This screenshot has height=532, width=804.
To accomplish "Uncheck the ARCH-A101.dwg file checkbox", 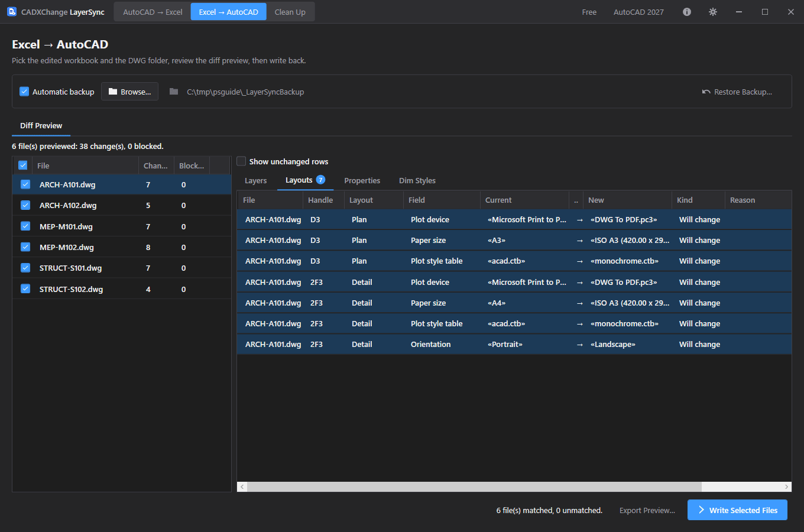I will coord(25,184).
